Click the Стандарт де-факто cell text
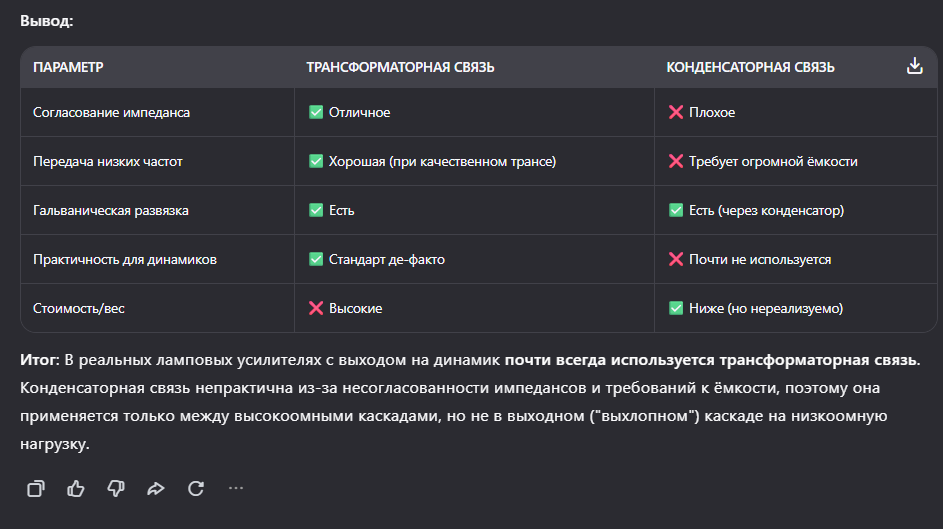943x529 pixels. coord(386,259)
